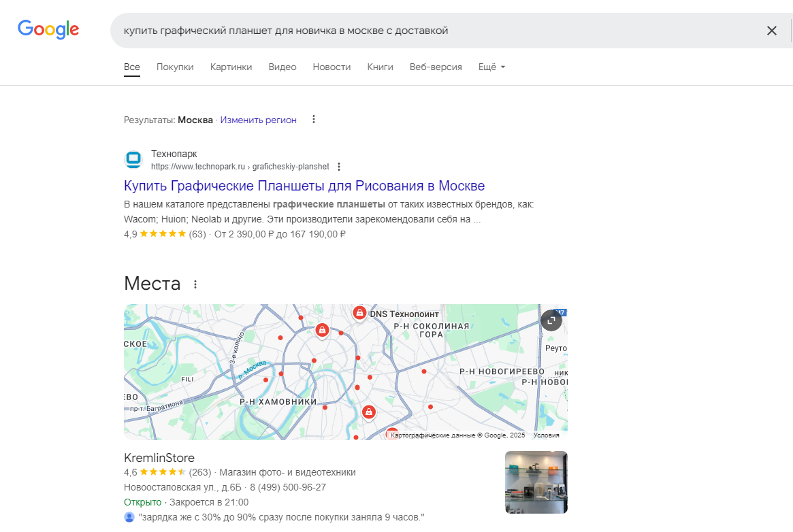Switch to the Покупки tab
This screenshot has width=793, height=532.
[175, 67]
